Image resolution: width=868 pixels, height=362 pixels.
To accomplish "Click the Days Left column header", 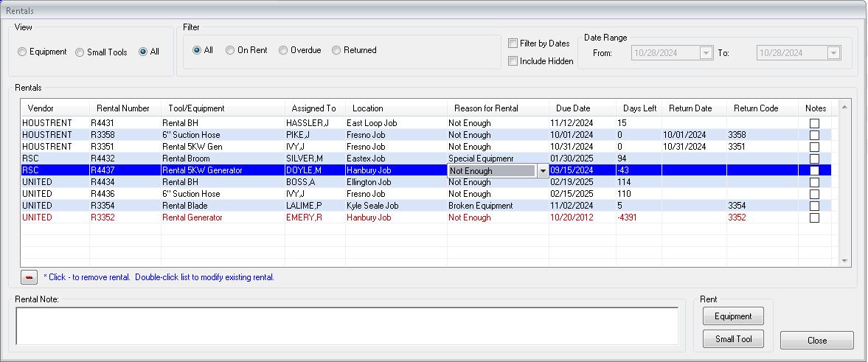I will click(x=639, y=108).
